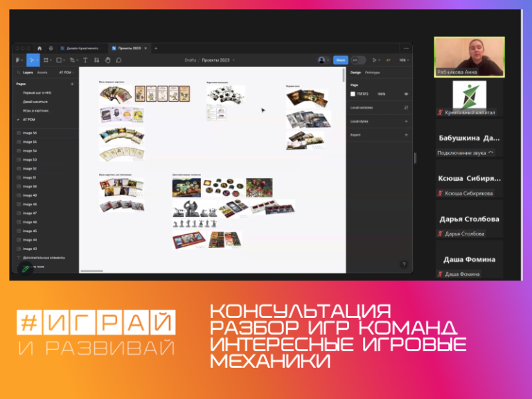532x399 pixels.
Task: Click the green pencil annotation button
Action: (26, 269)
